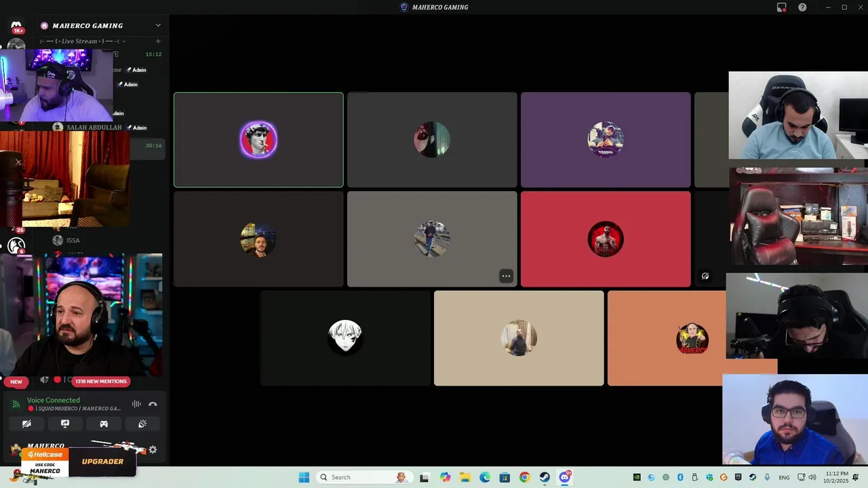This screenshot has height=488, width=868.
Task: Open Bluetooth tray icon
Action: coord(680,477)
